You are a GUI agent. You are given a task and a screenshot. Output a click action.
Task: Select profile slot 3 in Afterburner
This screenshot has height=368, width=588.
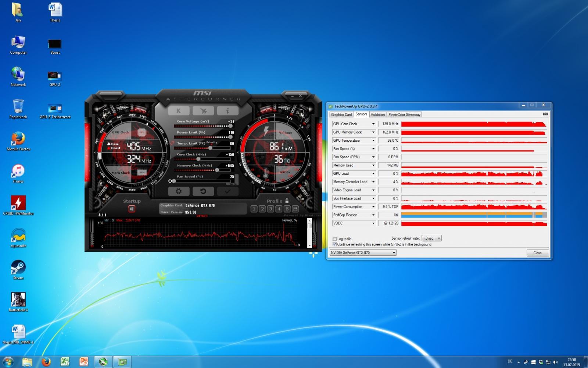point(270,209)
